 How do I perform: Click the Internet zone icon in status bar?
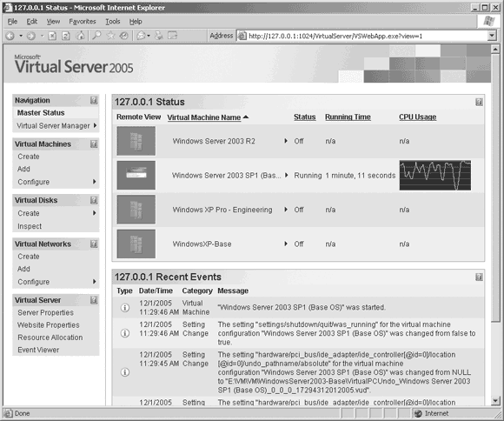(x=418, y=413)
